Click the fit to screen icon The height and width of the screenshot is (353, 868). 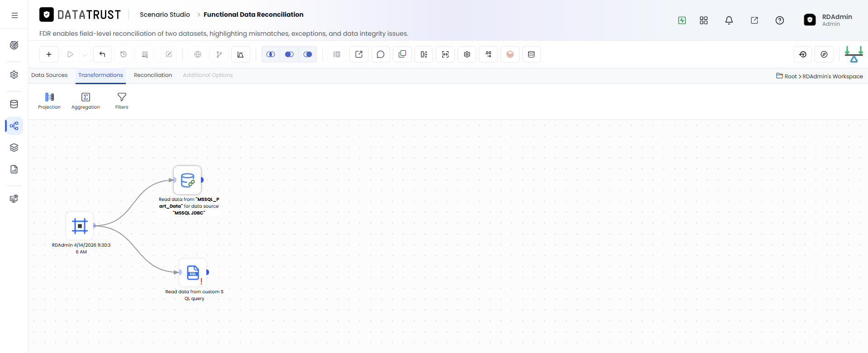[x=445, y=54]
